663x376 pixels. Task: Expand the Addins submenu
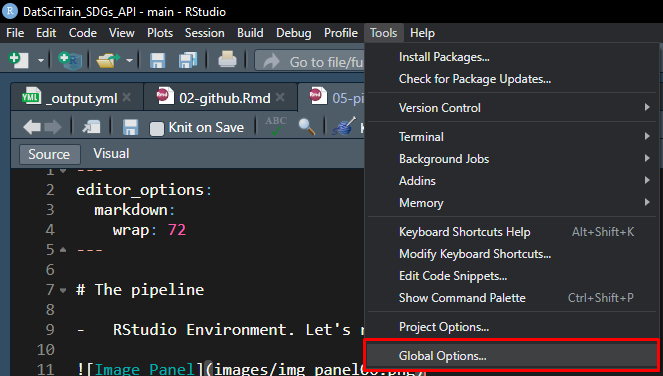512,181
